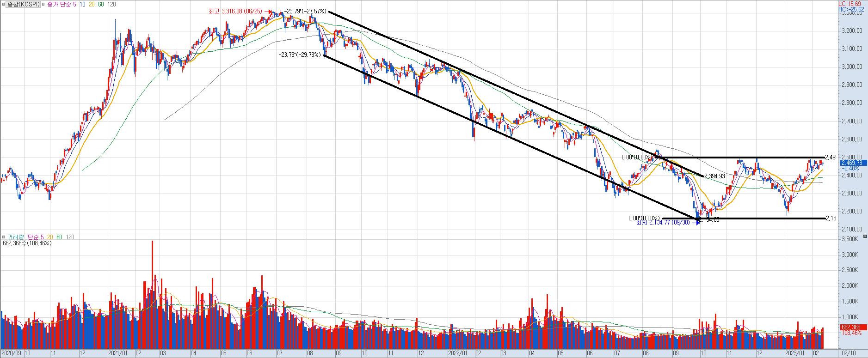Screen dimensions: 868x358
Task: Click the 2022/01 date axis label
Action: [x=459, y=353]
